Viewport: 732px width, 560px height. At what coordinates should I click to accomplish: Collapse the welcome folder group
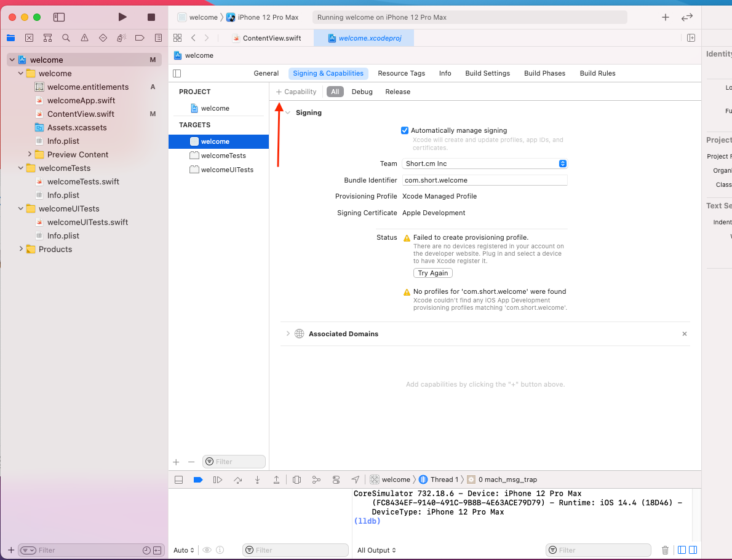20,73
